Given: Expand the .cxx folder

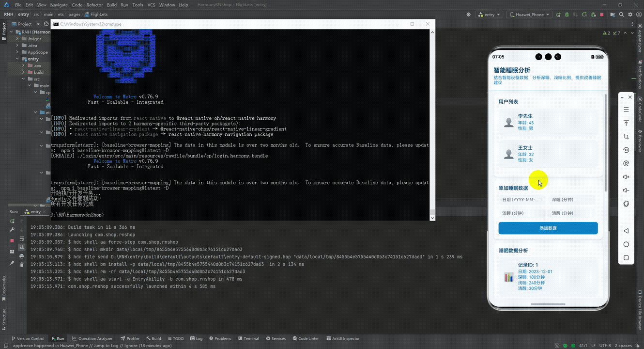Looking at the screenshot, I should coord(23,65).
